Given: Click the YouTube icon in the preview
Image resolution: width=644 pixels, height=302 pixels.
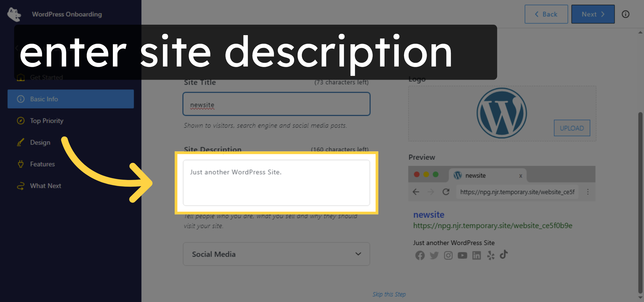Looking at the screenshot, I should tap(462, 255).
